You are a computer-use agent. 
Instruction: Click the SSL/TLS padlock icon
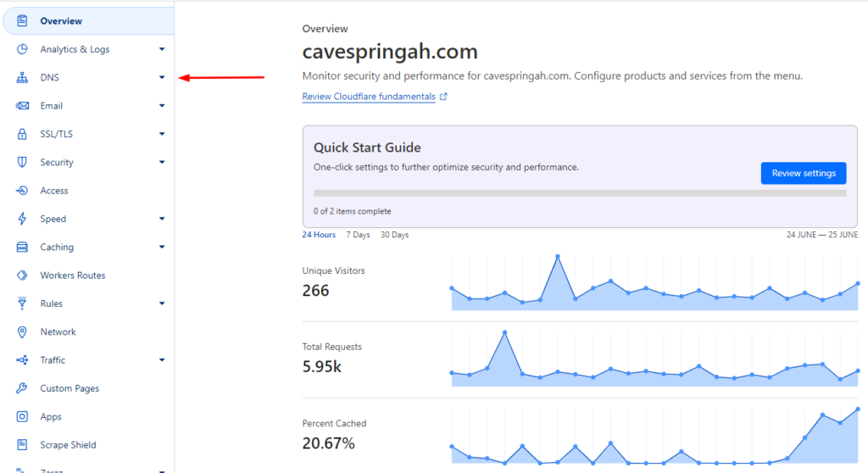pos(22,134)
